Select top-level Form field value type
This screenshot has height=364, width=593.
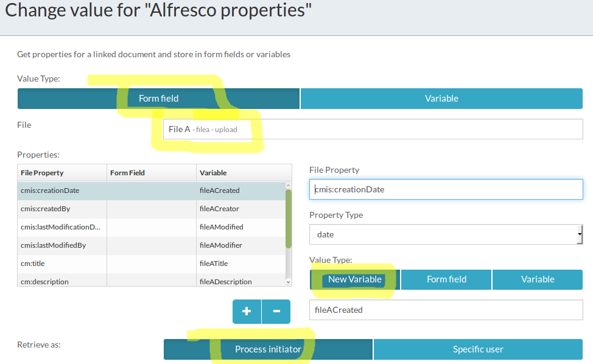tap(158, 99)
